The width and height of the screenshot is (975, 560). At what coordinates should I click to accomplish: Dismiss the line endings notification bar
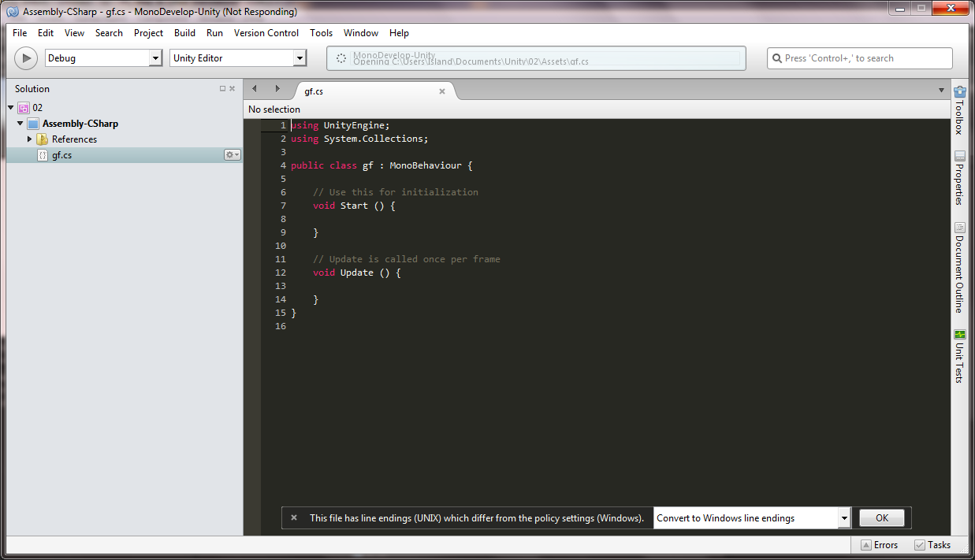point(294,517)
